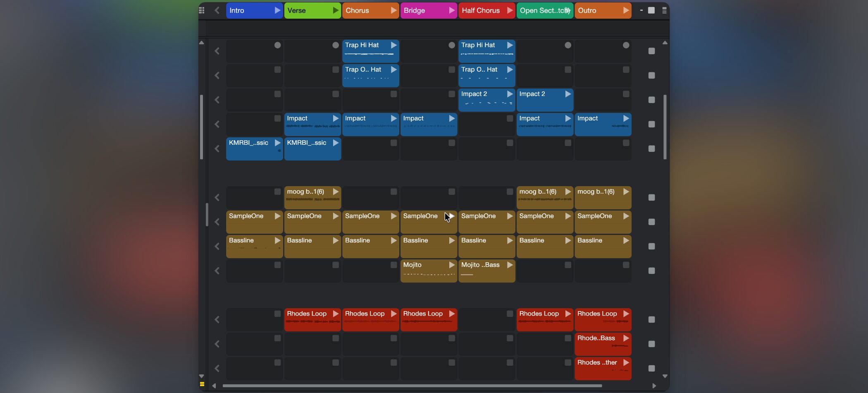Open the launcher options menu icon
868x393 pixels.
coord(664,10)
